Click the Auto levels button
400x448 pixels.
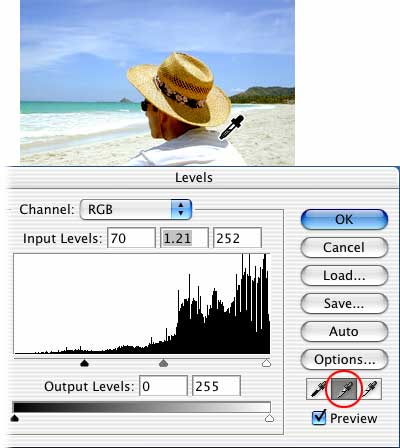point(344,331)
